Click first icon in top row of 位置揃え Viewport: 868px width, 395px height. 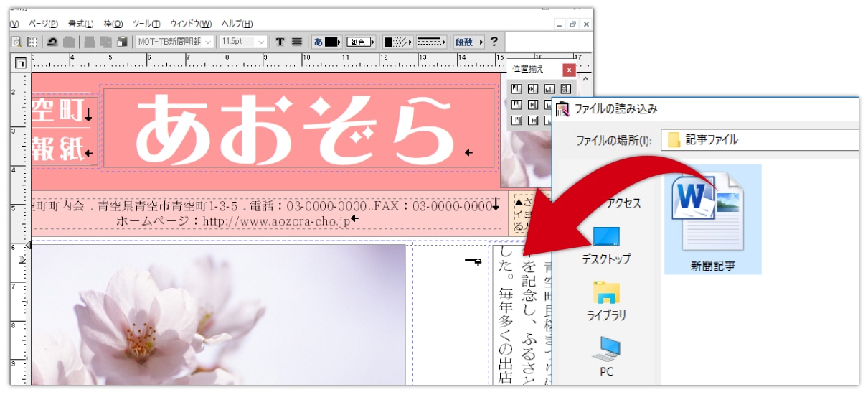(x=516, y=89)
